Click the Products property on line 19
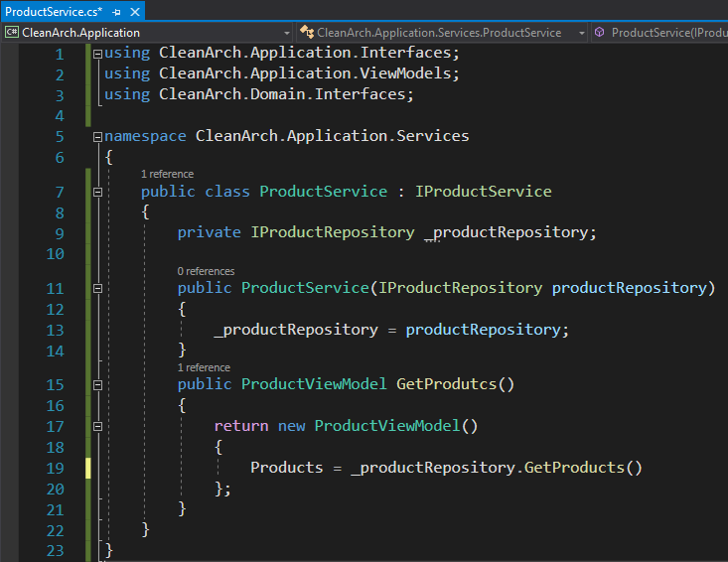 point(286,468)
